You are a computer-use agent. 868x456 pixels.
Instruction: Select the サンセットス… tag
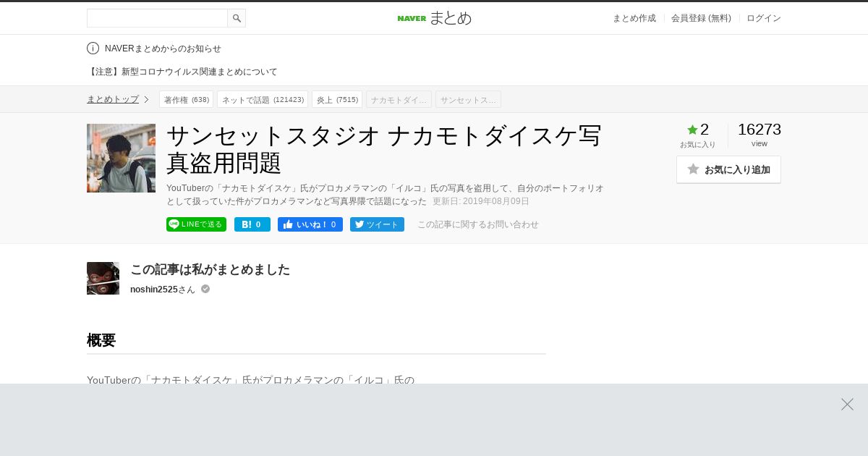coord(468,99)
